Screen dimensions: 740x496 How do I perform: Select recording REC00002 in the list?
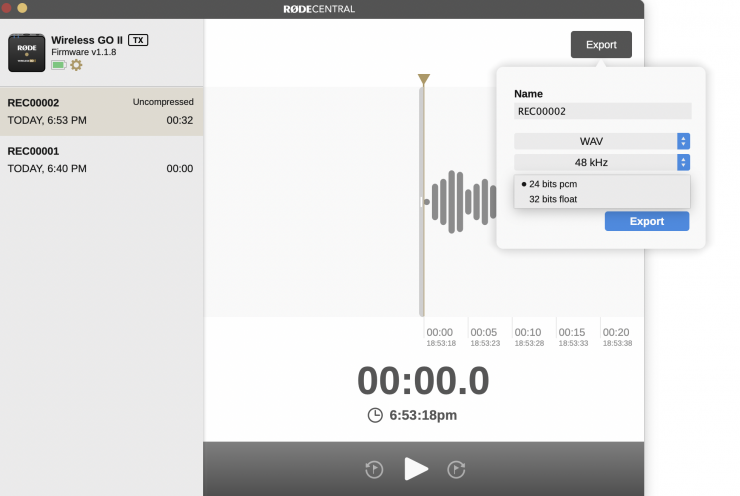click(100, 111)
